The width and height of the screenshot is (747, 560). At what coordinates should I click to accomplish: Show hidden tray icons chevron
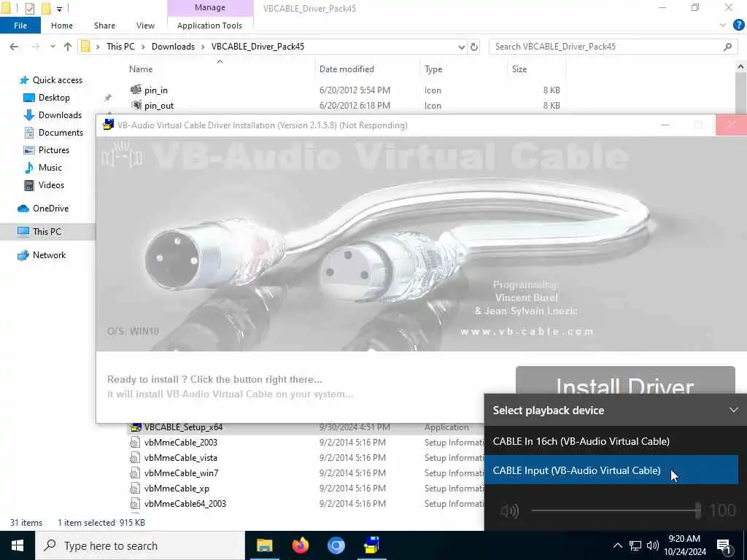click(617, 545)
